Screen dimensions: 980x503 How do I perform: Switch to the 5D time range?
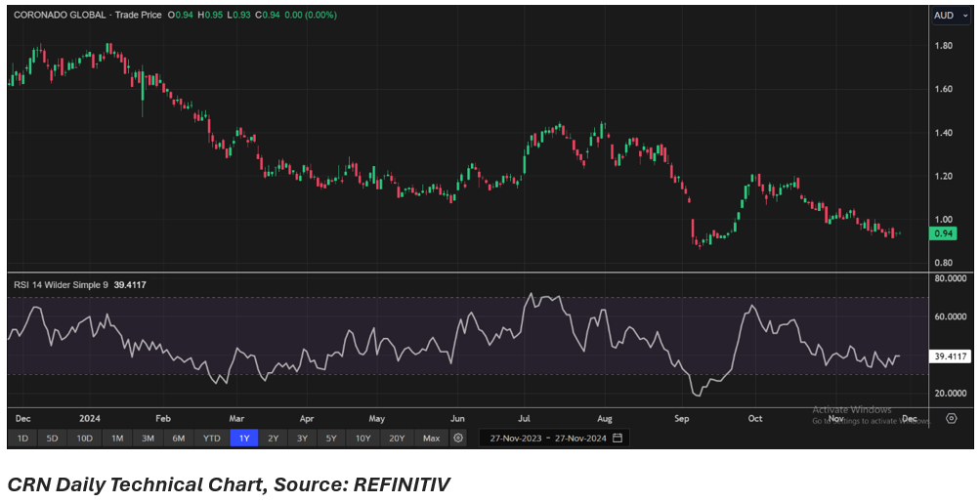pyautogui.click(x=54, y=438)
